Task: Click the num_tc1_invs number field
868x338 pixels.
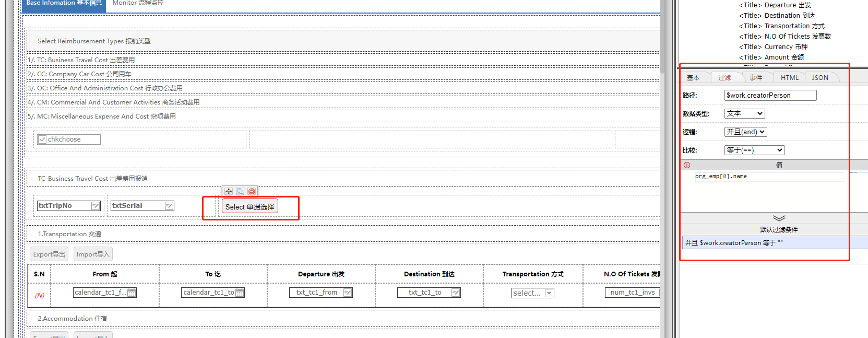Action: click(632, 293)
